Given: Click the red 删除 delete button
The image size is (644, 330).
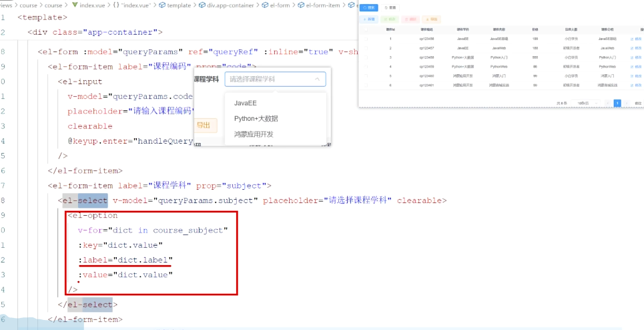Looking at the screenshot, I should 410,19.
